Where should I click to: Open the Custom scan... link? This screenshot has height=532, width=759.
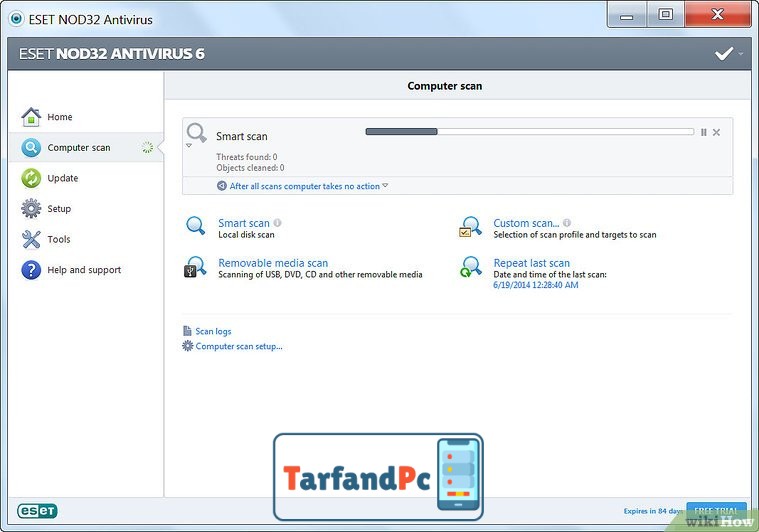click(x=526, y=223)
